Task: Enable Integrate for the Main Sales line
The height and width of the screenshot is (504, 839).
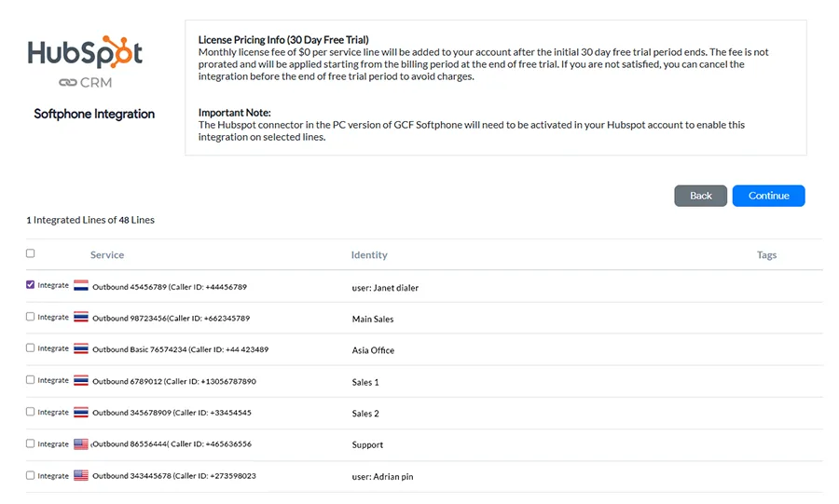Action: click(x=31, y=317)
